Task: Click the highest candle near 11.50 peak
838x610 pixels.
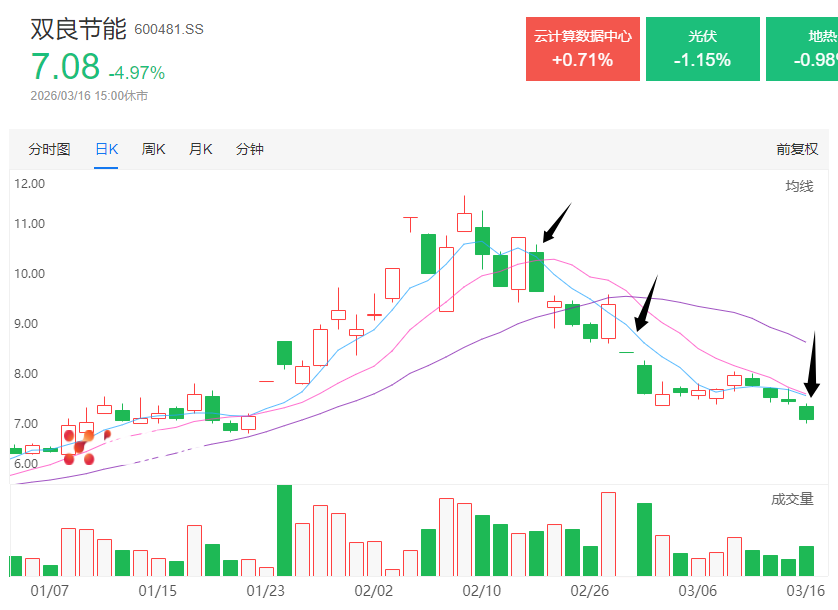Action: click(464, 220)
